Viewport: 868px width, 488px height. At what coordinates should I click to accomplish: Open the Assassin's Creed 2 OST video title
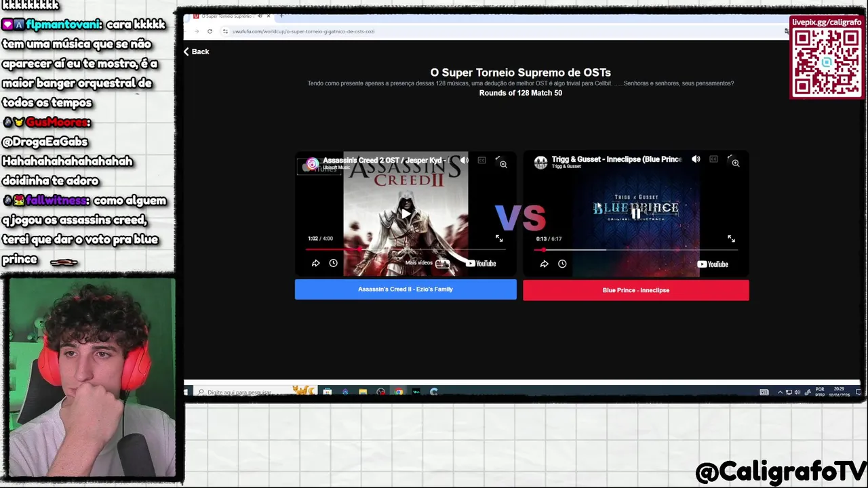pos(384,161)
